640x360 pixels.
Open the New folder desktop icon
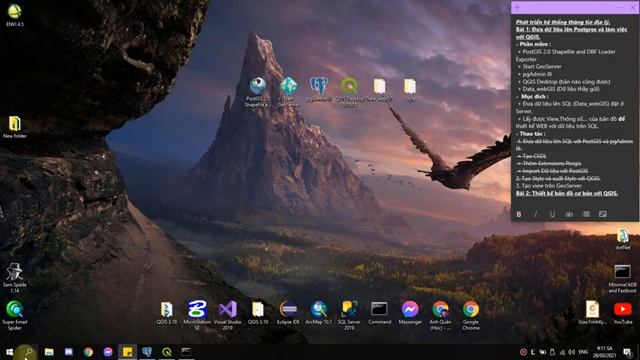[x=15, y=127]
